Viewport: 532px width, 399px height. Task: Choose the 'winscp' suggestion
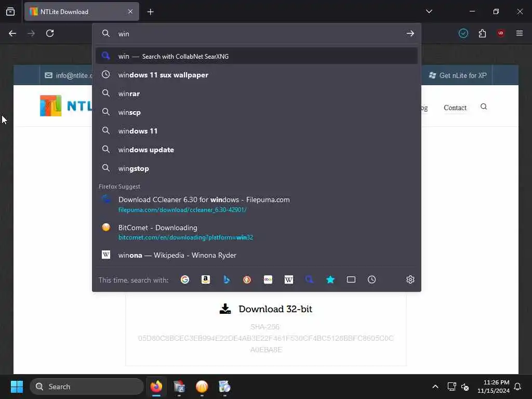click(257, 112)
